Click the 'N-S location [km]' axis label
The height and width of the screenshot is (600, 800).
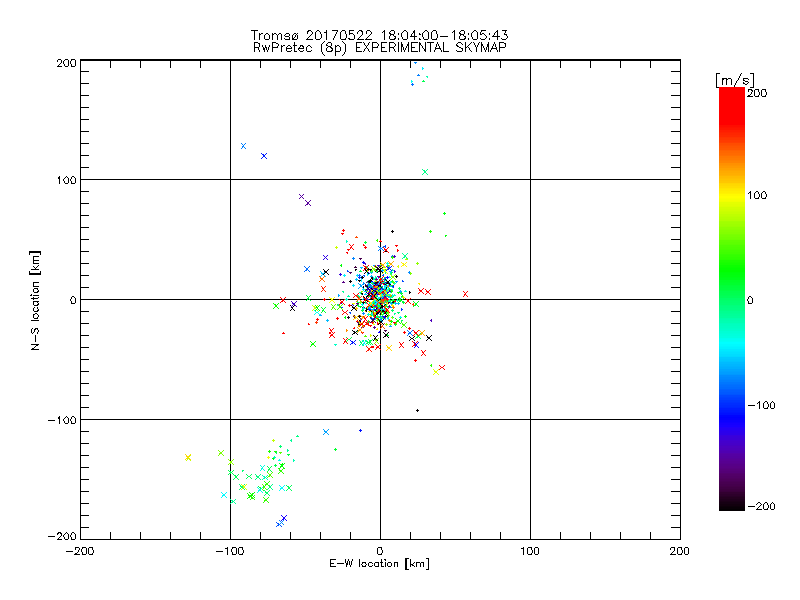[35, 300]
